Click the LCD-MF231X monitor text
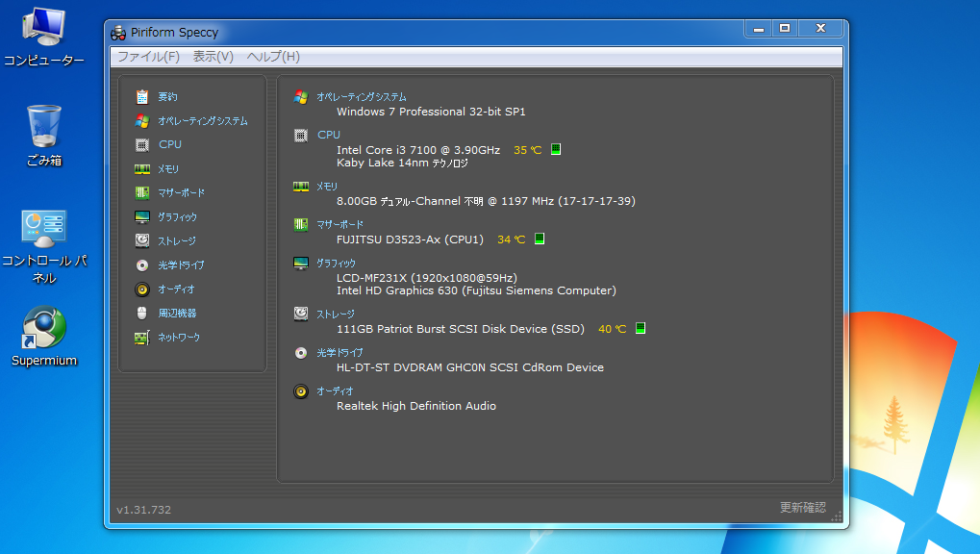 [x=427, y=278]
